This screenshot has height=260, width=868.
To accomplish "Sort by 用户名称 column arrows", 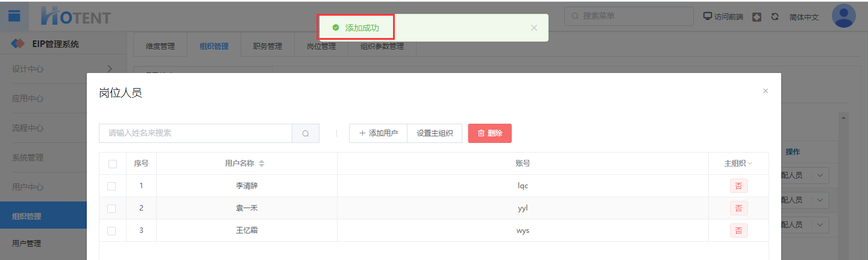I will pyautogui.click(x=262, y=163).
